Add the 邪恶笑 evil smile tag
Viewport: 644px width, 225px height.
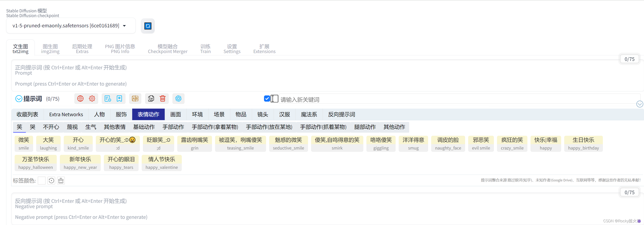click(481, 144)
